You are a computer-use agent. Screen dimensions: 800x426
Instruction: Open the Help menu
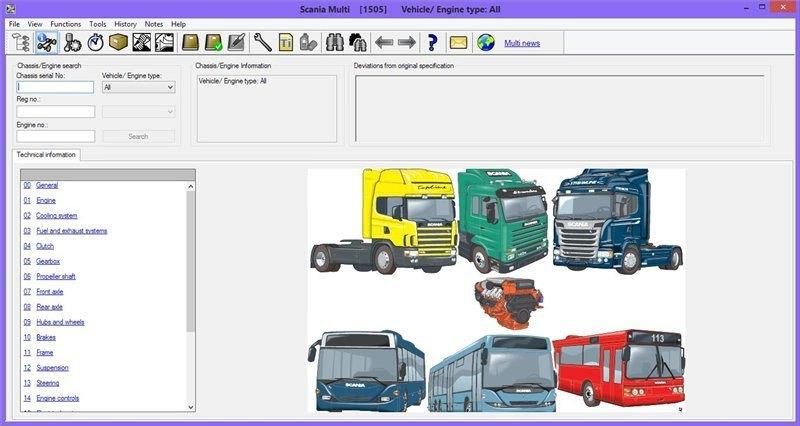[179, 24]
